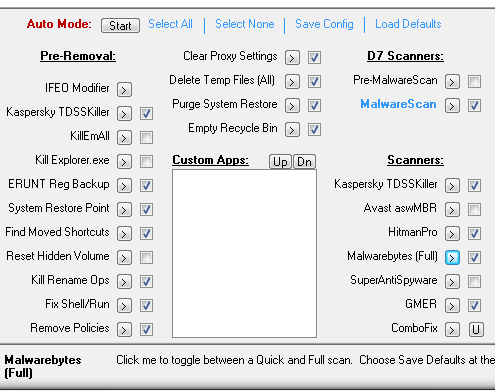Click the Malwarebytes (Full) label to toggle scan
This screenshot has height=391, width=495.
pos(392,256)
